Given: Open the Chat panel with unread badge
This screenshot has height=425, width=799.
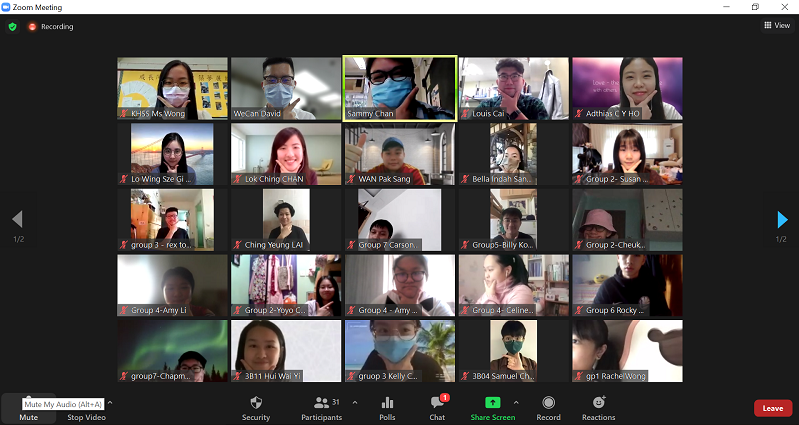Looking at the screenshot, I should 437,407.
